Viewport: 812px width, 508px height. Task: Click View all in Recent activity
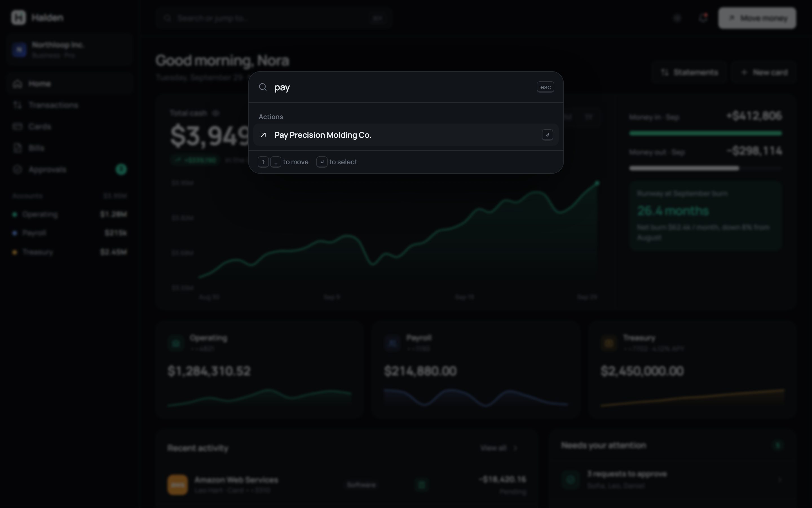pyautogui.click(x=499, y=448)
